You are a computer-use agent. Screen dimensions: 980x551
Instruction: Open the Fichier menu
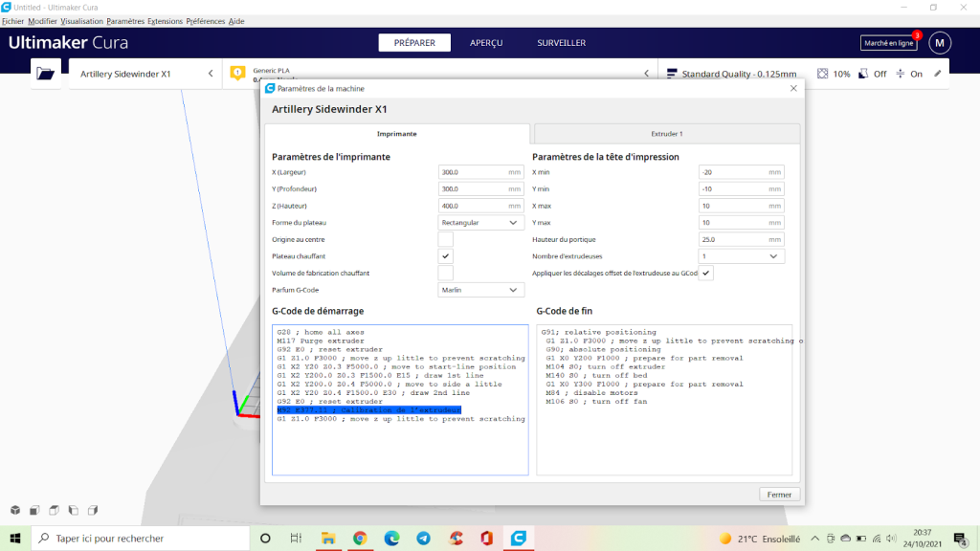tap(12, 21)
